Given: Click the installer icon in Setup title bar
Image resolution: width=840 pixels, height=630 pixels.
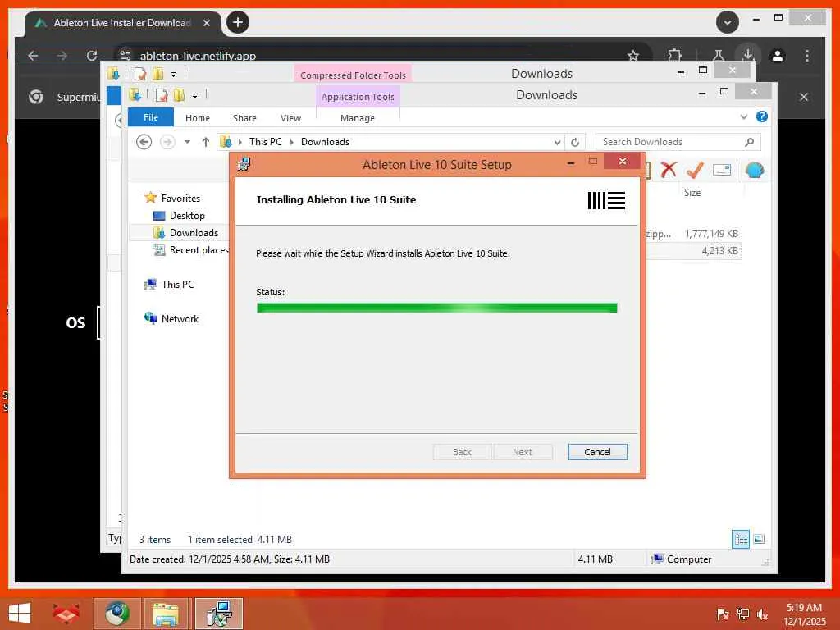Looking at the screenshot, I should coord(244,163).
